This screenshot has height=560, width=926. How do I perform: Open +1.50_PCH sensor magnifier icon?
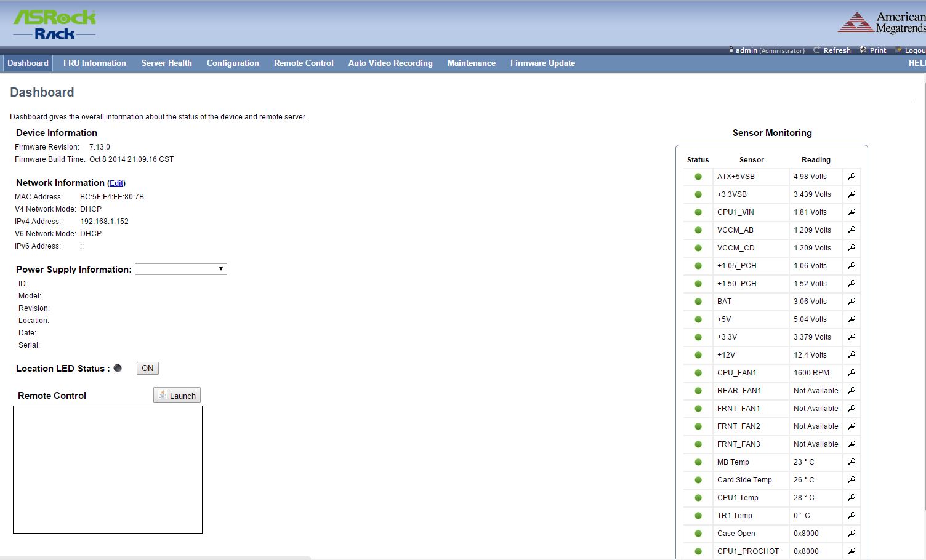(852, 284)
